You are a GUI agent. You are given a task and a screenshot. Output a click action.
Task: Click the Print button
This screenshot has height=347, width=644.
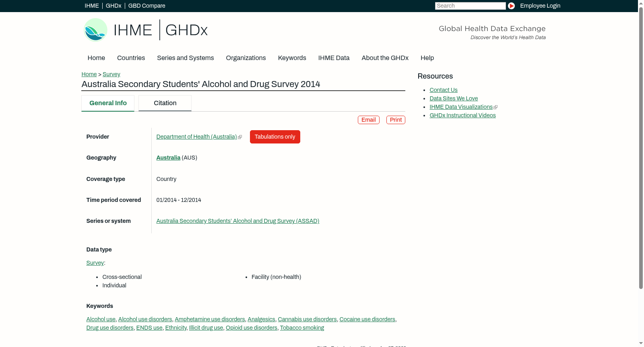tap(396, 120)
